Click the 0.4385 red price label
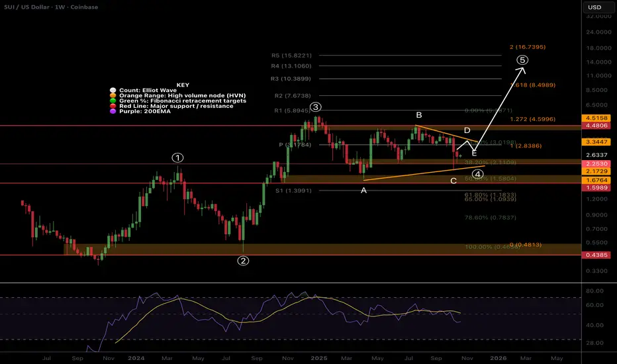Viewport: 617px width, 364px height. [x=596, y=255]
